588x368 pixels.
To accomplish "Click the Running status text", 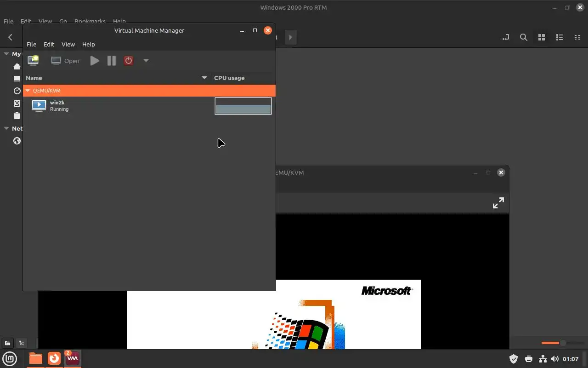I will [x=59, y=109].
